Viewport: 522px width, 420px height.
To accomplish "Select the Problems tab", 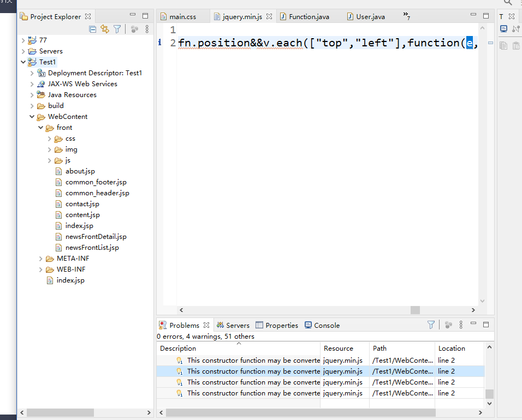I will pyautogui.click(x=184, y=325).
